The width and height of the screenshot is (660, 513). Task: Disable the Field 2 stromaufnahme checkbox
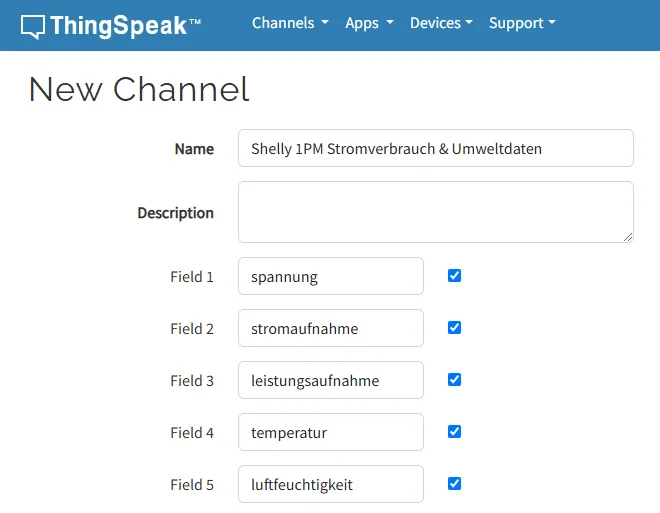(455, 328)
